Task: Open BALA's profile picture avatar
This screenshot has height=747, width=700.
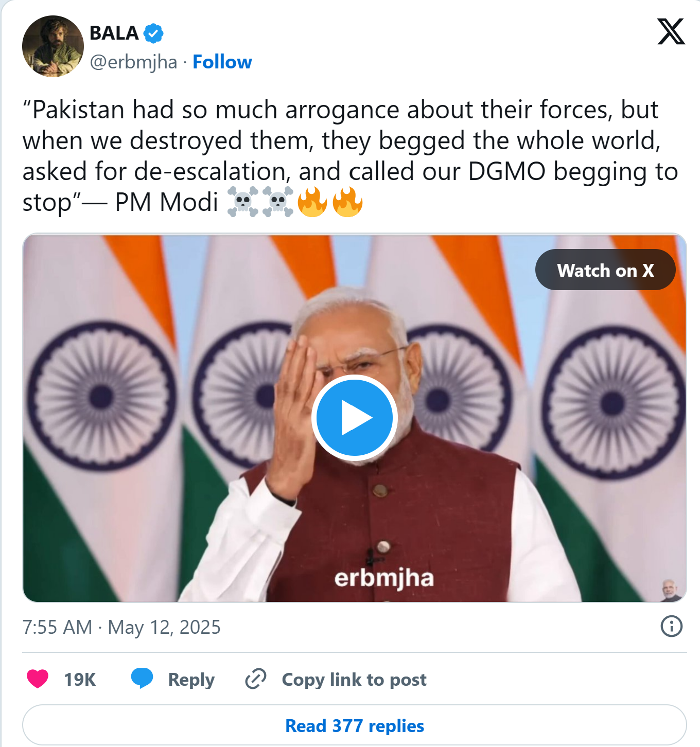Action: [x=53, y=46]
